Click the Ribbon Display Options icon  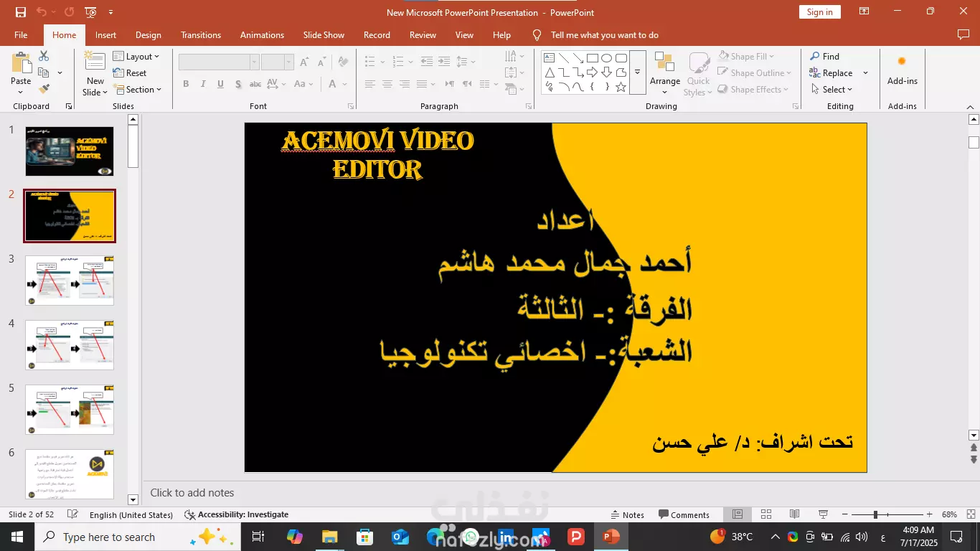click(864, 11)
